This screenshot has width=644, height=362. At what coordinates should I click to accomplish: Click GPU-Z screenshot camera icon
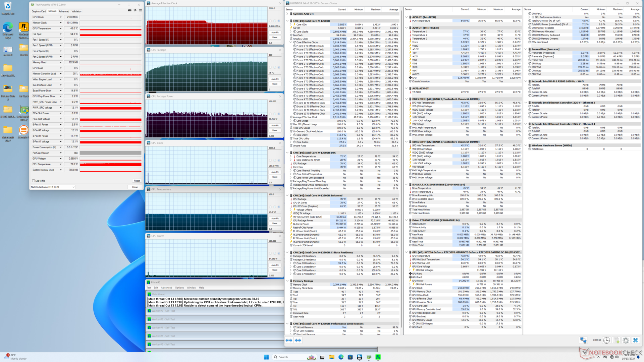[129, 10]
